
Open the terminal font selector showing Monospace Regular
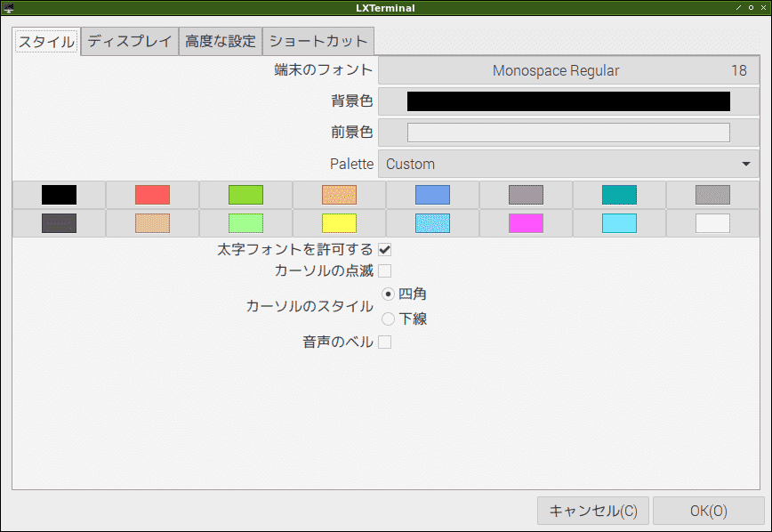click(x=569, y=69)
